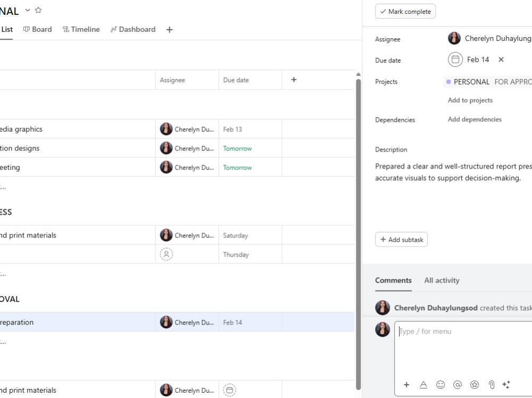Switch to the Board tab

click(37, 30)
